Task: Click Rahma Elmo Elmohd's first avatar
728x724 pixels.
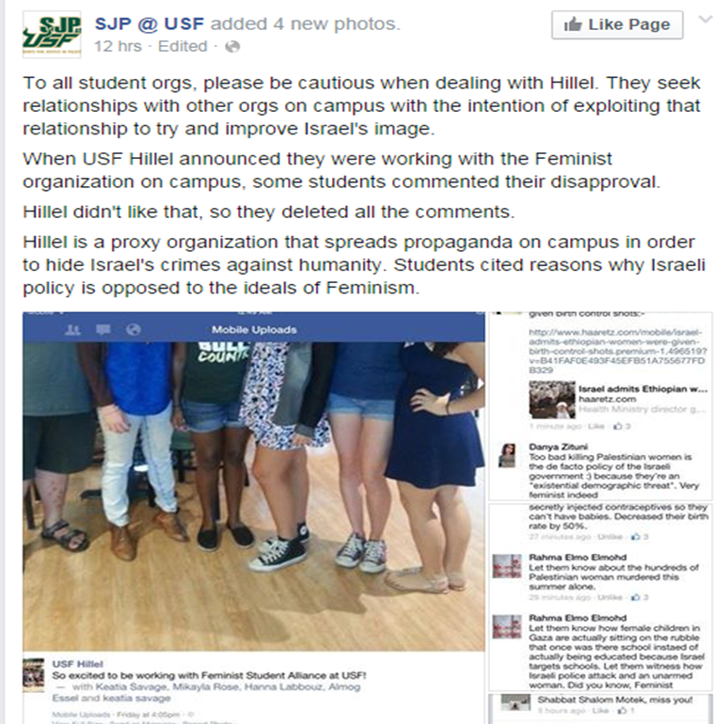Action: click(507, 566)
